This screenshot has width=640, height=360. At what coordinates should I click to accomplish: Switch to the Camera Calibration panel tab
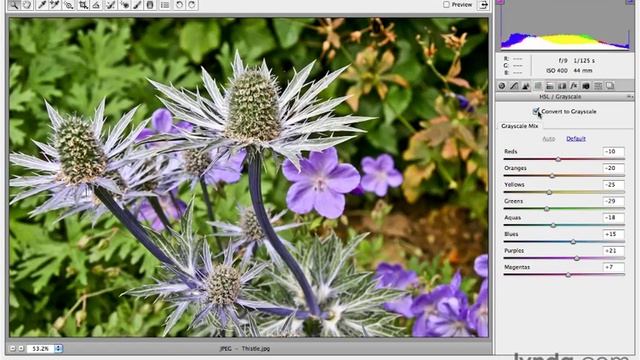click(586, 86)
